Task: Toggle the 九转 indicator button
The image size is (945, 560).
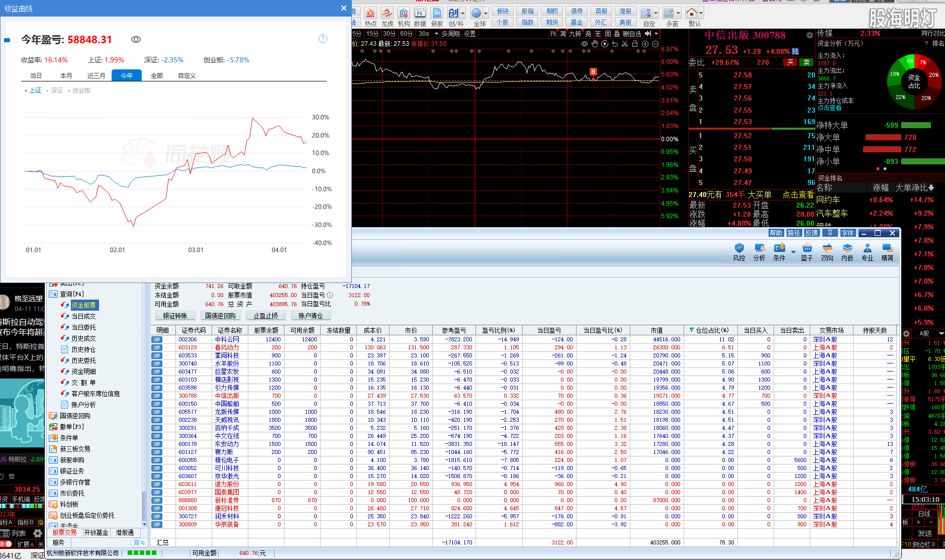Action: click(x=575, y=34)
